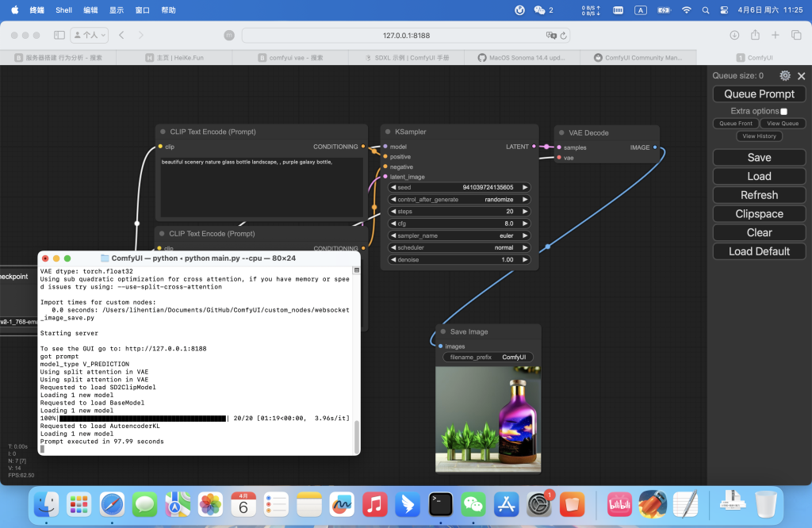The image size is (812, 528).
Task: Open ComfyUI settings gear icon
Action: (785, 76)
